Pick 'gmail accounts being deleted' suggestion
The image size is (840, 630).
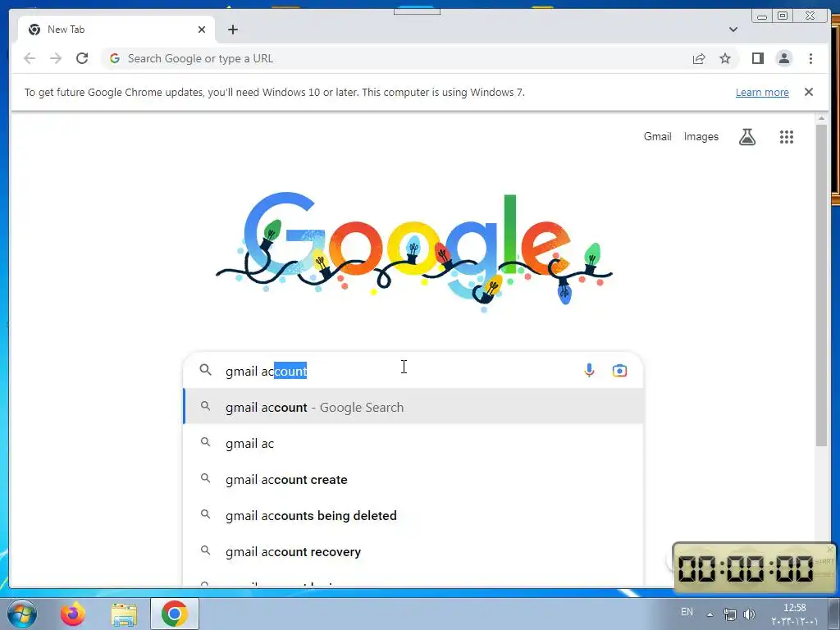(x=413, y=515)
